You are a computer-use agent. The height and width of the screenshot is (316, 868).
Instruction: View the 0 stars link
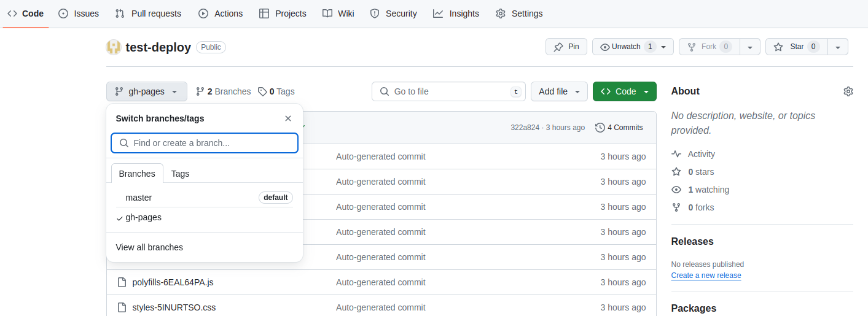coord(693,172)
